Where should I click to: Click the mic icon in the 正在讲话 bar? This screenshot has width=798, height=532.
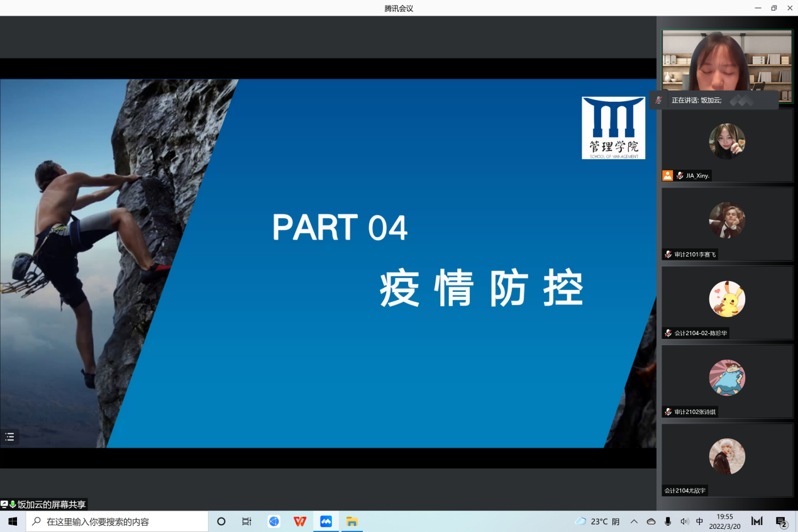click(x=658, y=100)
